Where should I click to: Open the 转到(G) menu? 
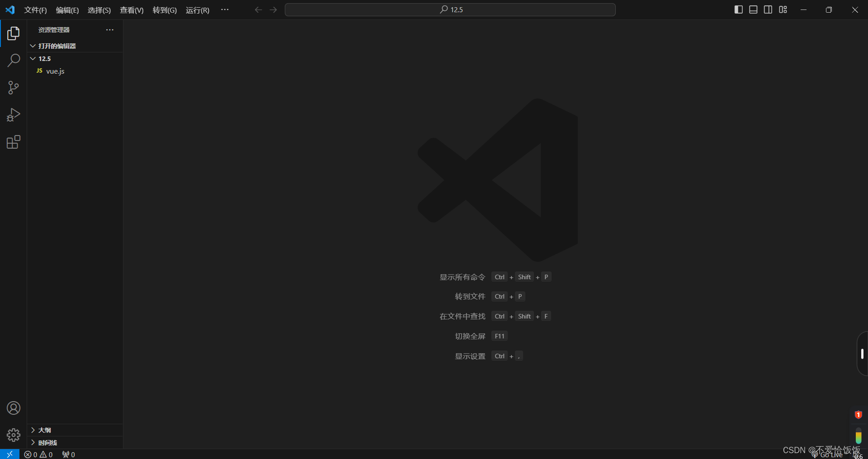165,10
